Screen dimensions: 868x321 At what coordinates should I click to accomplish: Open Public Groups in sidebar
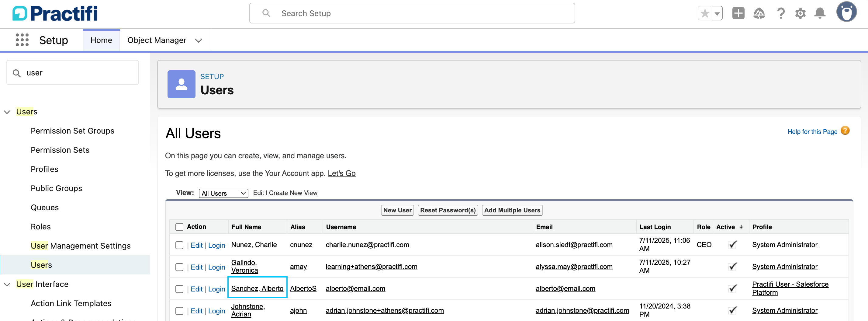tap(56, 188)
